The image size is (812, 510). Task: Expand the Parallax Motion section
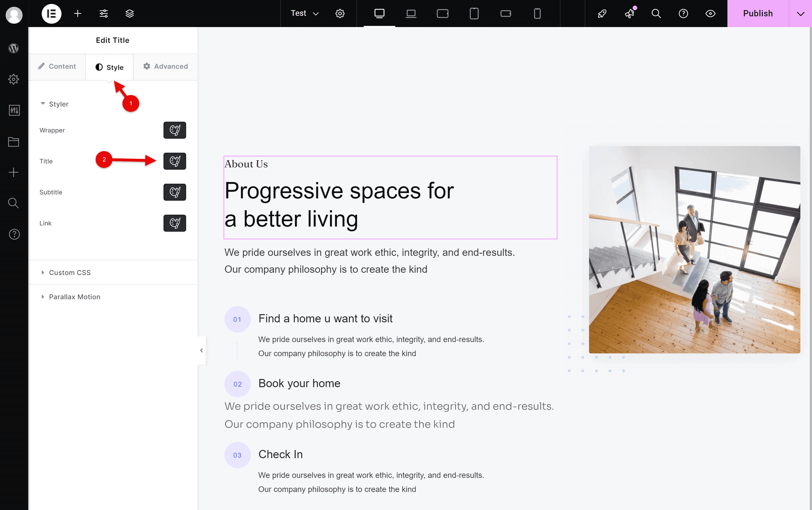click(74, 297)
